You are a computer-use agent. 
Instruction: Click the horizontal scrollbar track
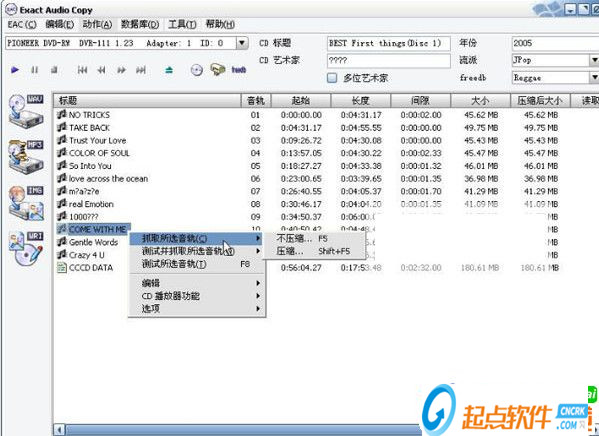point(243,430)
